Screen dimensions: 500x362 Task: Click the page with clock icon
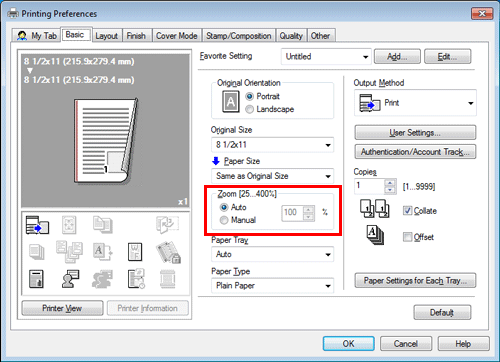[136, 279]
